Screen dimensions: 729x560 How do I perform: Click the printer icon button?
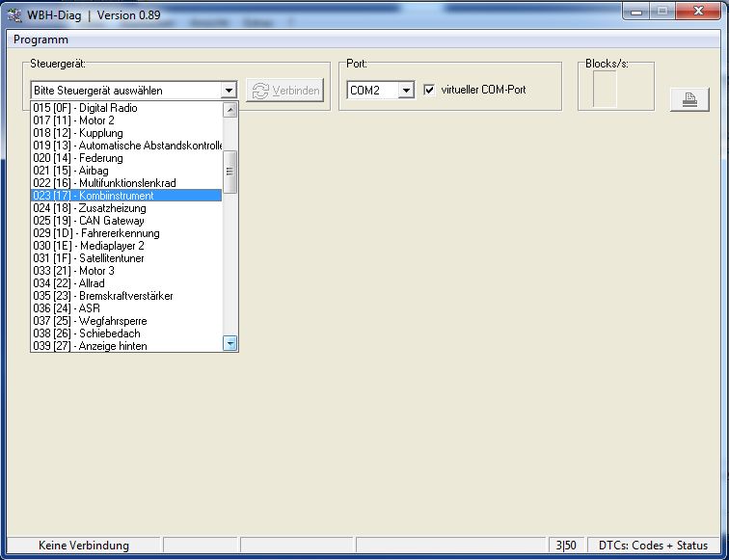688,99
